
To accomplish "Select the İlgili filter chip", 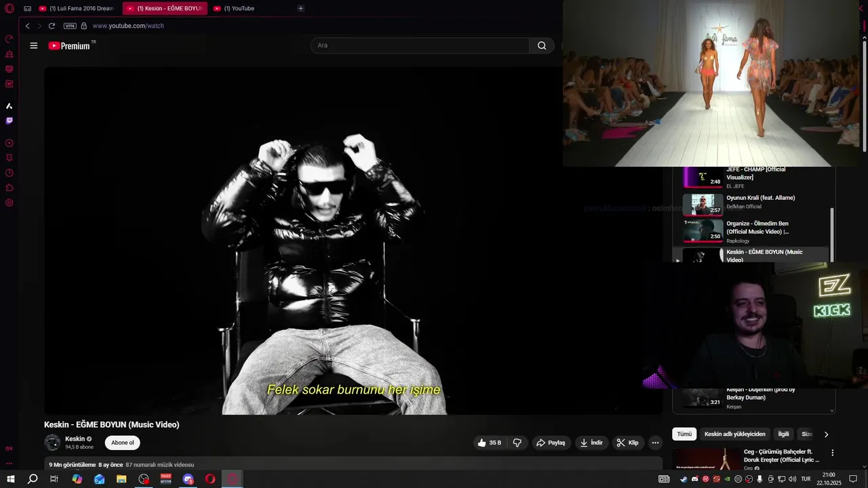I will [783, 434].
